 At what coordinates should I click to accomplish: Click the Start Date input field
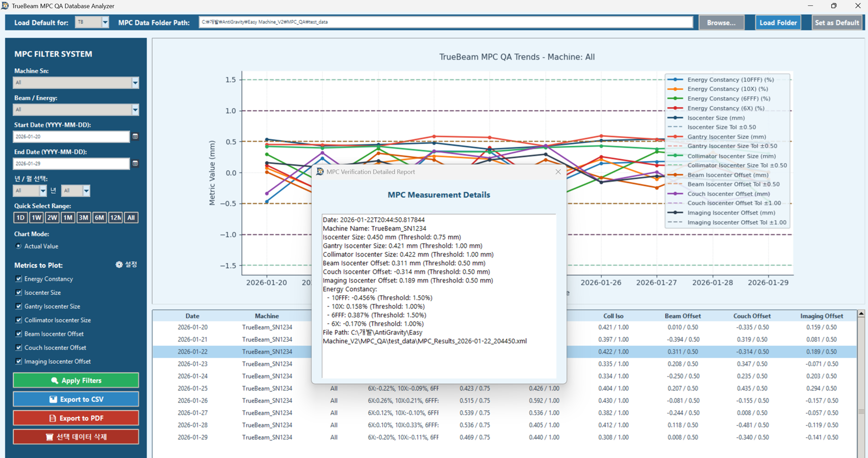pyautogui.click(x=71, y=137)
